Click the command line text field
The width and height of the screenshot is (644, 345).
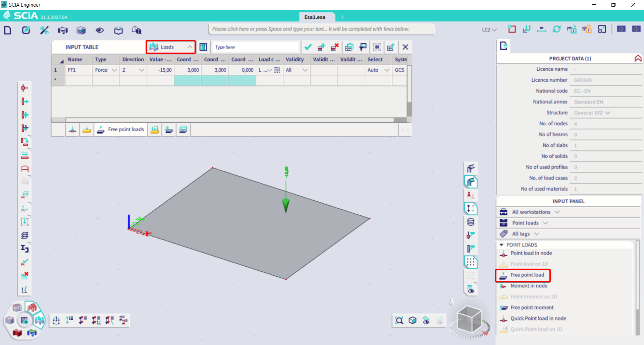pyautogui.click(x=321, y=29)
